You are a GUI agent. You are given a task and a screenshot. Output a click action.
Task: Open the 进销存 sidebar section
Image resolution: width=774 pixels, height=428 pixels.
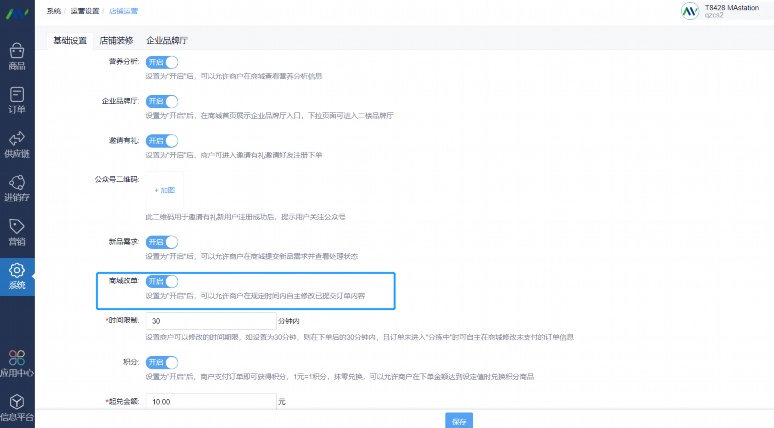(x=17, y=188)
